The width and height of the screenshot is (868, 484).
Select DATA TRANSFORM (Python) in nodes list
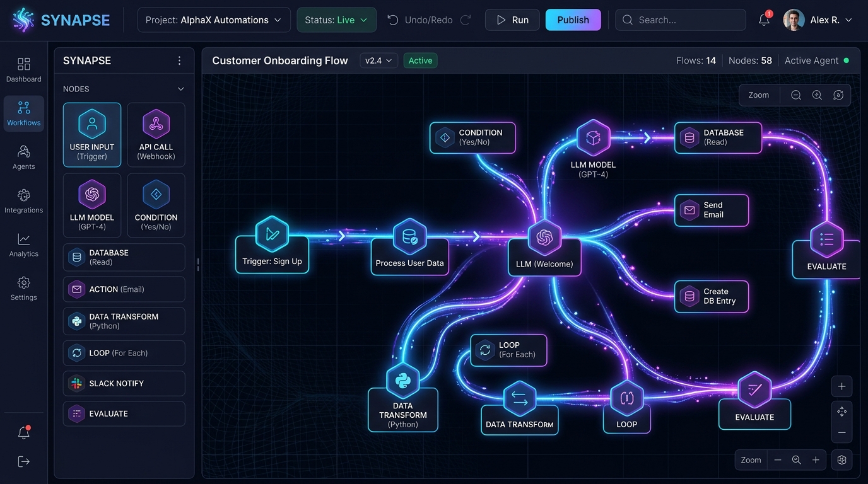tap(124, 321)
